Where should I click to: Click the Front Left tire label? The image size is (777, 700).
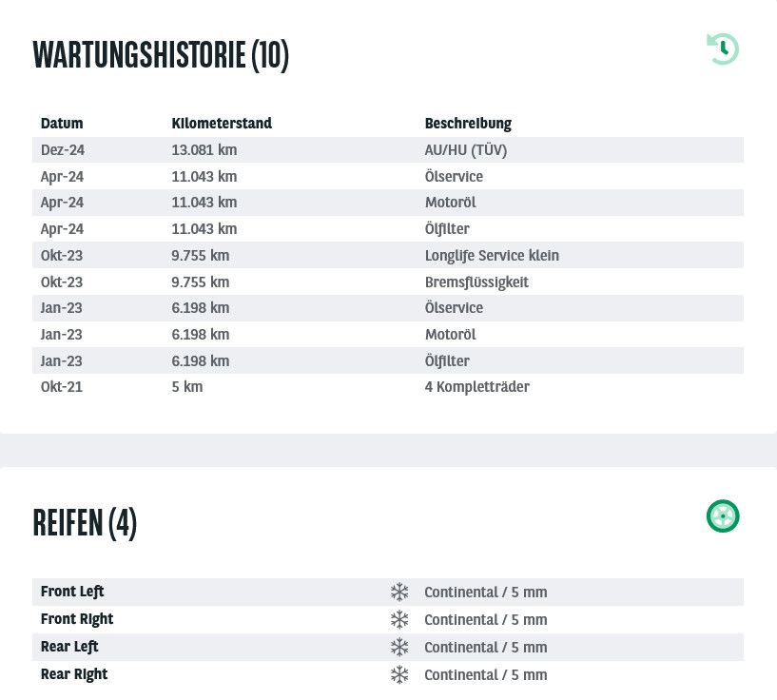tap(72, 592)
